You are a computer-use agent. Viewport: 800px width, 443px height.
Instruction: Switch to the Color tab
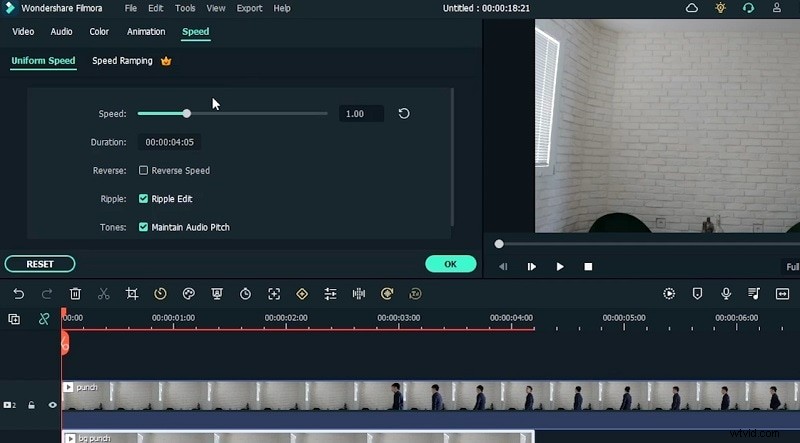coord(99,32)
